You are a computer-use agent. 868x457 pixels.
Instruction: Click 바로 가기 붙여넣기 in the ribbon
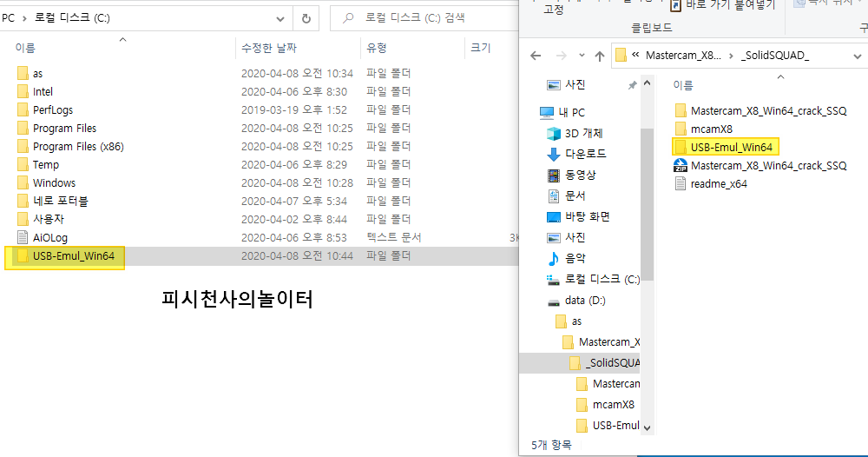click(x=723, y=5)
